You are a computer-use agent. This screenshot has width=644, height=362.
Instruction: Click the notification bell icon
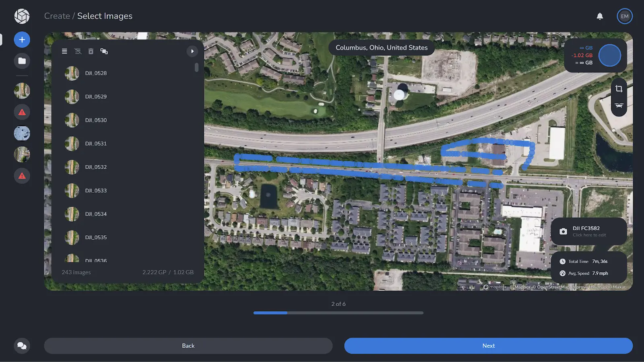600,16
